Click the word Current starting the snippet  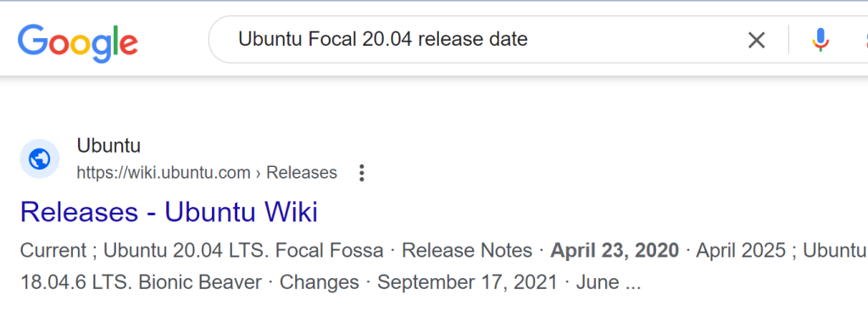[53, 250]
